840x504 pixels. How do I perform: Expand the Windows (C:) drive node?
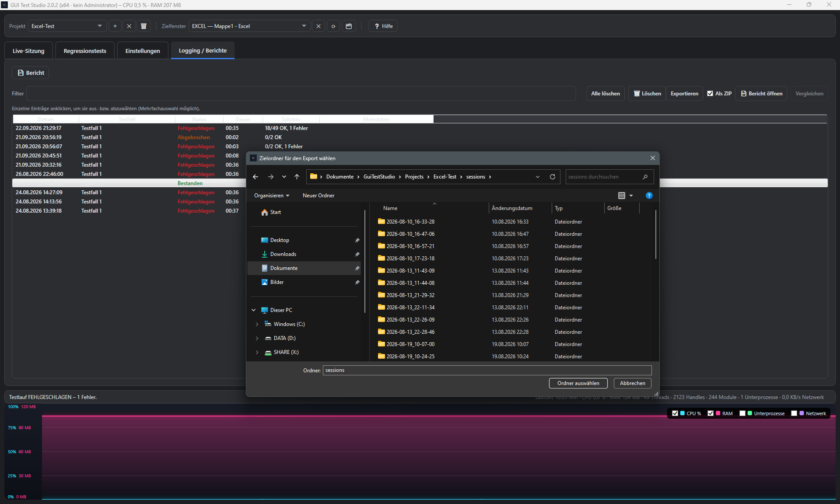(257, 324)
